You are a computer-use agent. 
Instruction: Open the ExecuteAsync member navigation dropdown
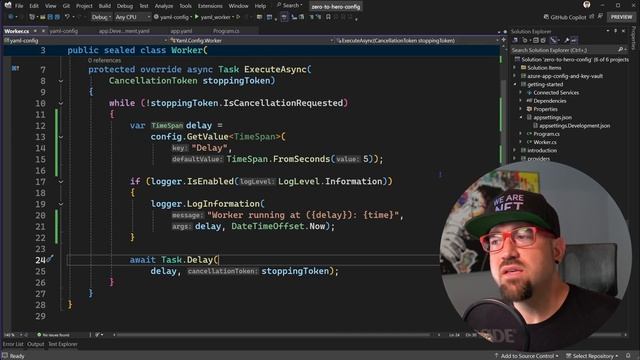[x=417, y=40]
